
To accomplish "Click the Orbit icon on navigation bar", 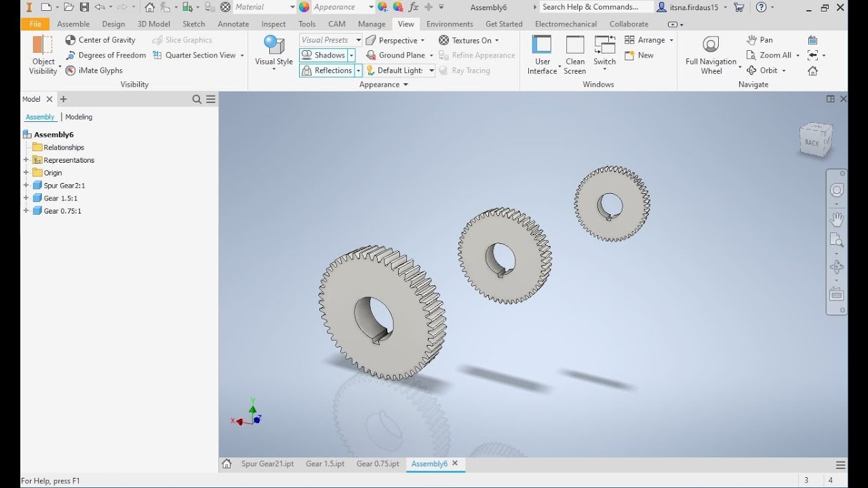I will pyautogui.click(x=837, y=267).
